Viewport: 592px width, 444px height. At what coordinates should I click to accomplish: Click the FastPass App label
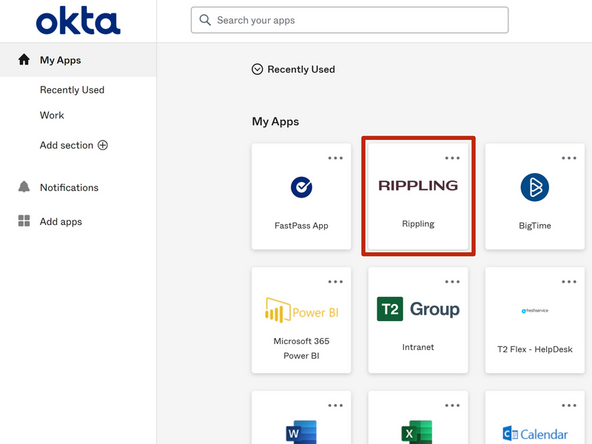(301, 226)
